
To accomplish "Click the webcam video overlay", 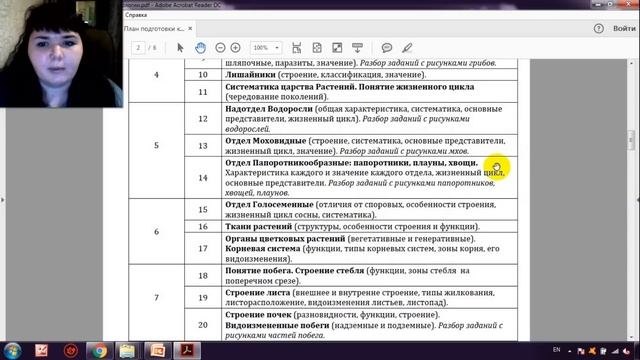I will 61,53.
